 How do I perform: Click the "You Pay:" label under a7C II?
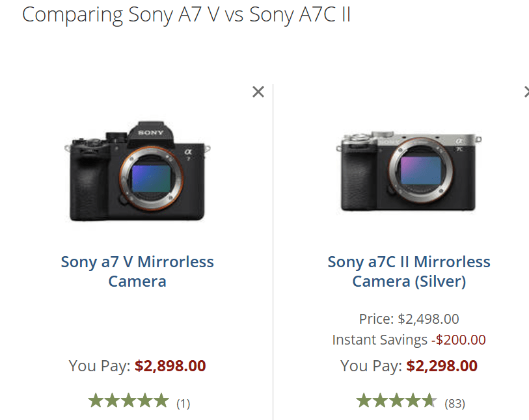pos(371,366)
